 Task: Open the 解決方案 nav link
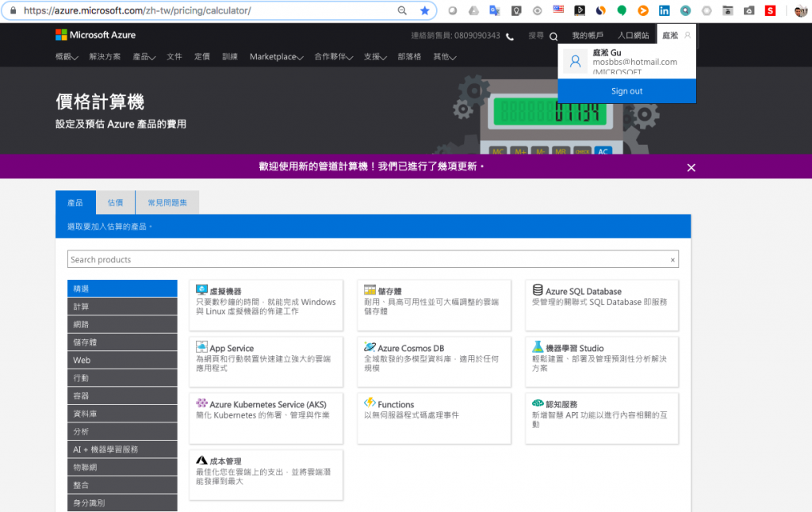pyautogui.click(x=105, y=57)
